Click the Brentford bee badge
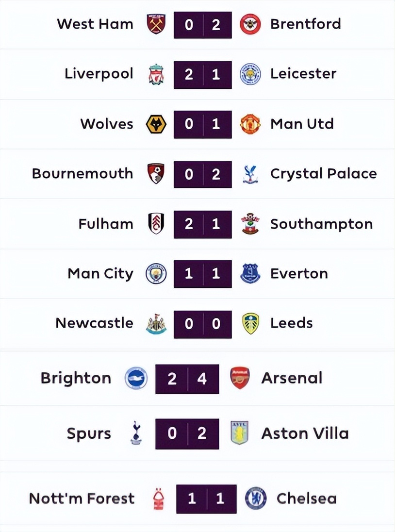Image resolution: width=395 pixels, height=532 pixels. tap(250, 24)
